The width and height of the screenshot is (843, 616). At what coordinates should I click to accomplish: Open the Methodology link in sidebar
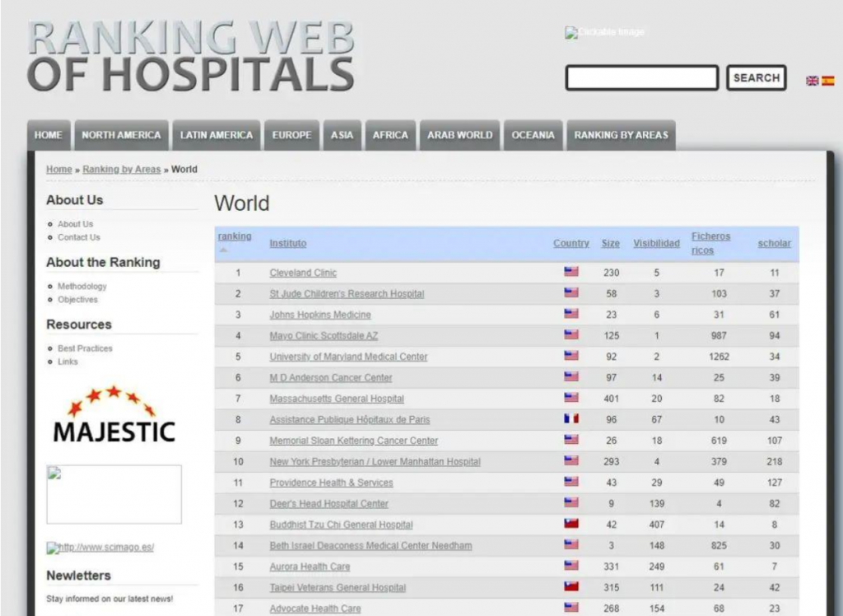click(82, 287)
